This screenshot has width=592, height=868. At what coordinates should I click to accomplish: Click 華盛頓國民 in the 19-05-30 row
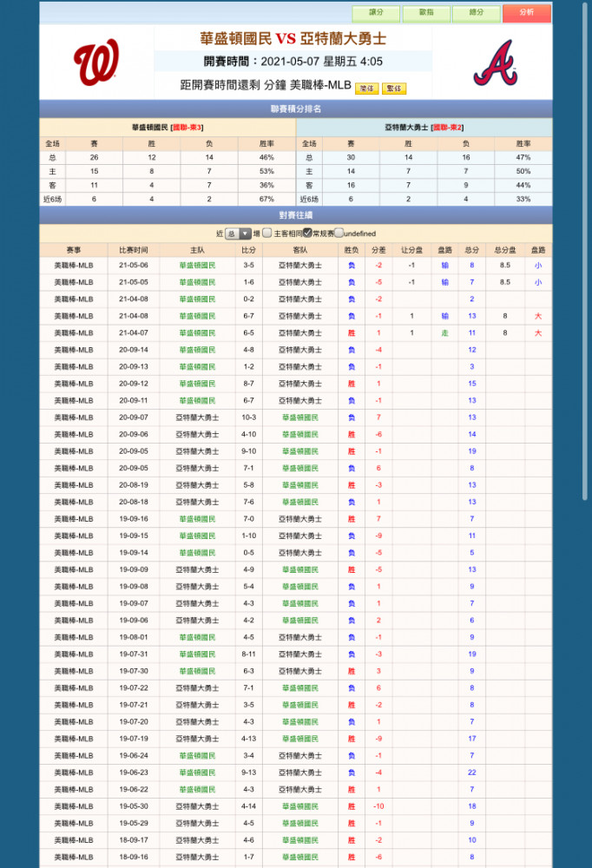[x=300, y=806]
